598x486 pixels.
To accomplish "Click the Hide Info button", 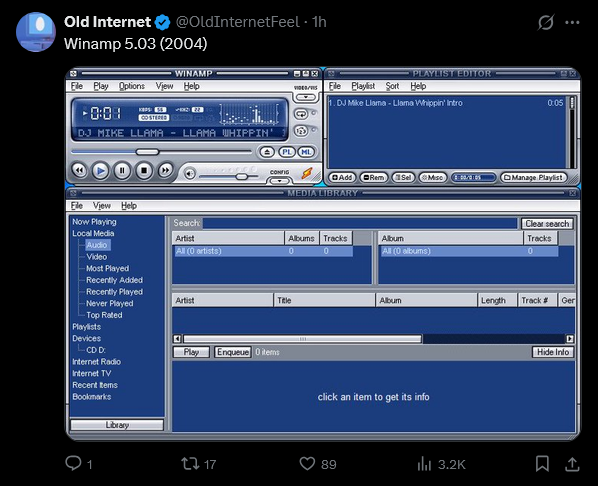I will [553, 352].
